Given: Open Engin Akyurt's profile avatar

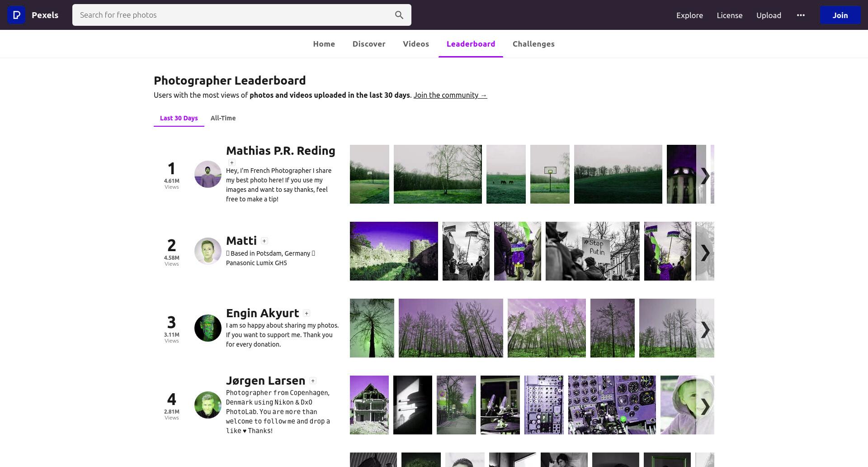Looking at the screenshot, I should [208, 328].
